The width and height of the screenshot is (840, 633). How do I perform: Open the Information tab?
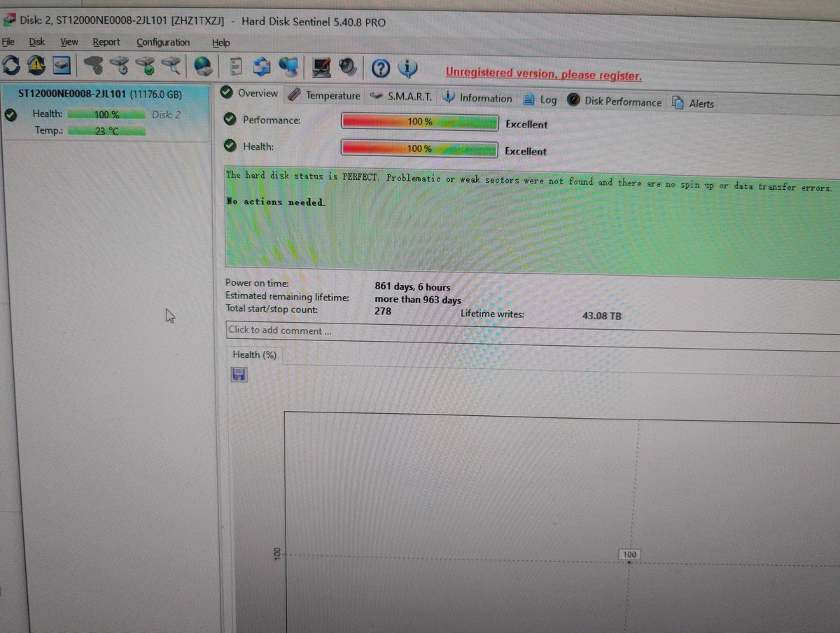click(x=478, y=98)
